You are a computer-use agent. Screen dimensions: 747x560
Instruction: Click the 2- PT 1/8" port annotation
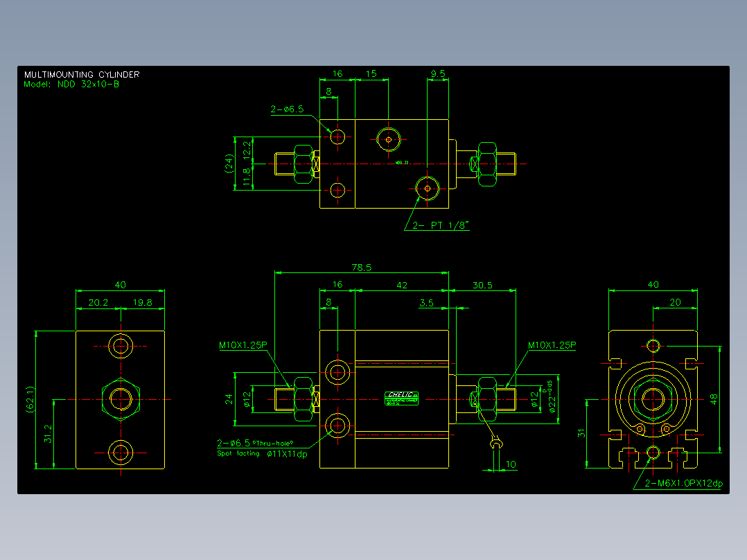[x=441, y=225]
